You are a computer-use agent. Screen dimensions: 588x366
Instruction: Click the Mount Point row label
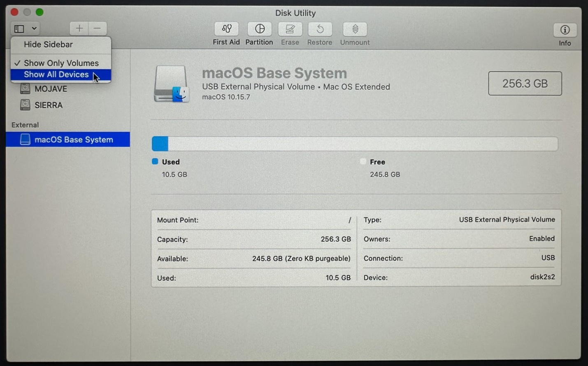click(178, 220)
